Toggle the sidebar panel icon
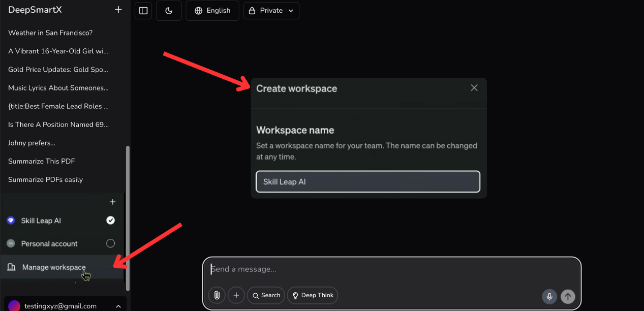The height and width of the screenshot is (311, 644). (x=143, y=11)
